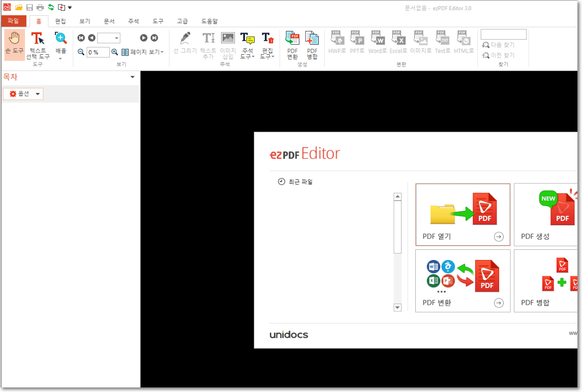Select the Hand tool (손 도구)
The image size is (582, 392).
(14, 44)
